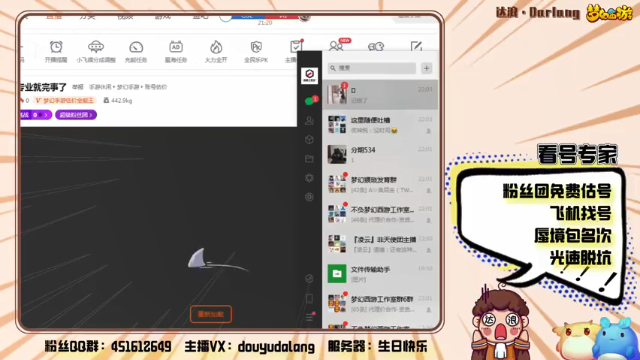Open the 这里随便吐槽 group chat
This screenshot has width=640, height=360.
pyautogui.click(x=380, y=124)
